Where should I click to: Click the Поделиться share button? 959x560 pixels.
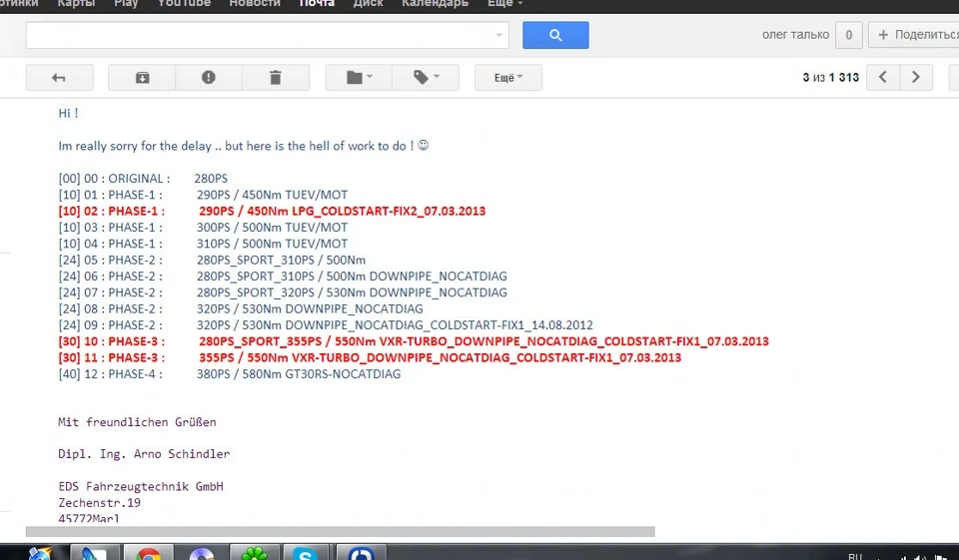pyautogui.click(x=915, y=35)
